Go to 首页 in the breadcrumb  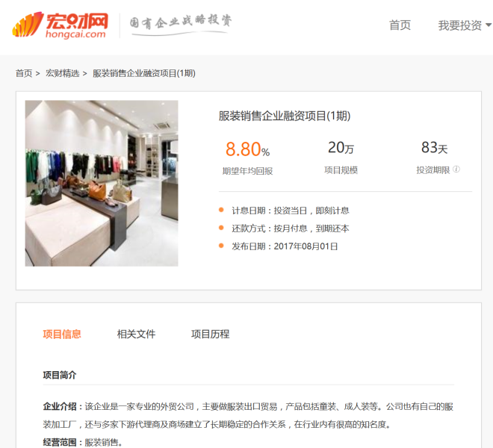tap(24, 73)
